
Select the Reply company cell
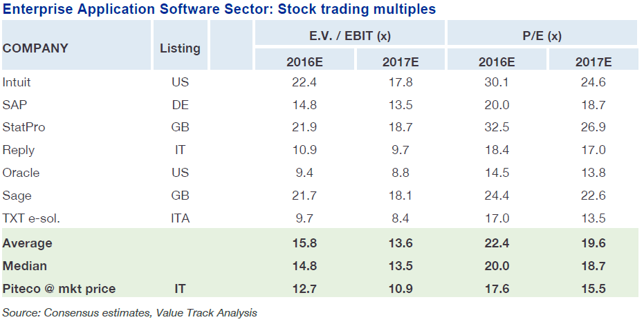19,151
